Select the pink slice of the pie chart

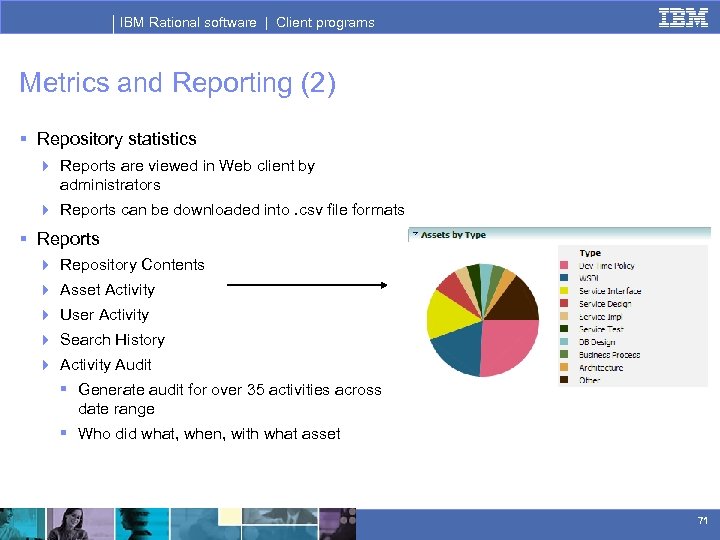pyautogui.click(x=509, y=345)
